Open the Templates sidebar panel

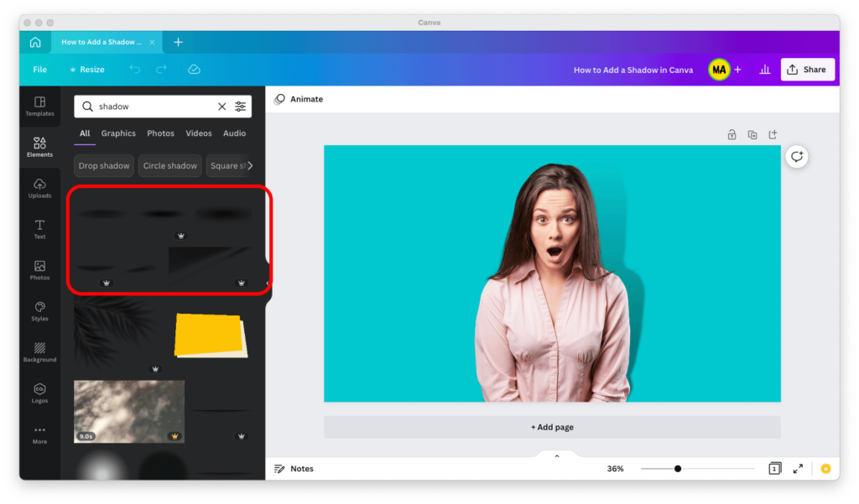(x=39, y=107)
